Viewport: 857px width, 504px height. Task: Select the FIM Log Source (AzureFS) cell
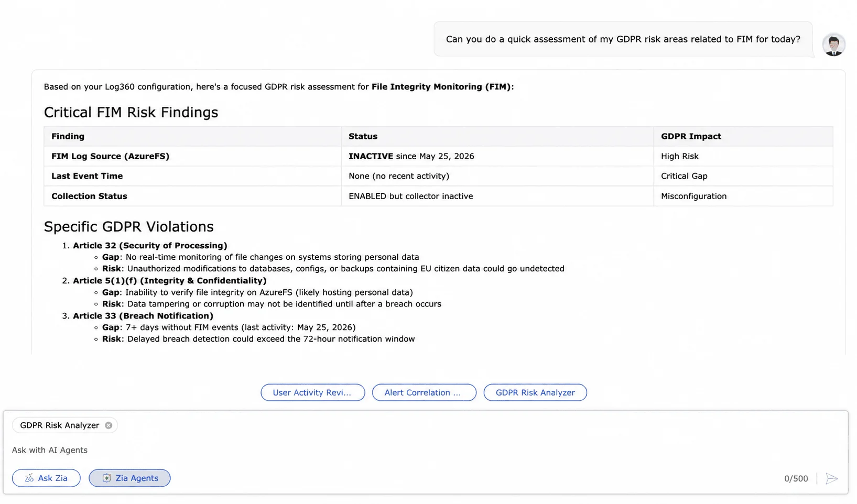(192, 156)
